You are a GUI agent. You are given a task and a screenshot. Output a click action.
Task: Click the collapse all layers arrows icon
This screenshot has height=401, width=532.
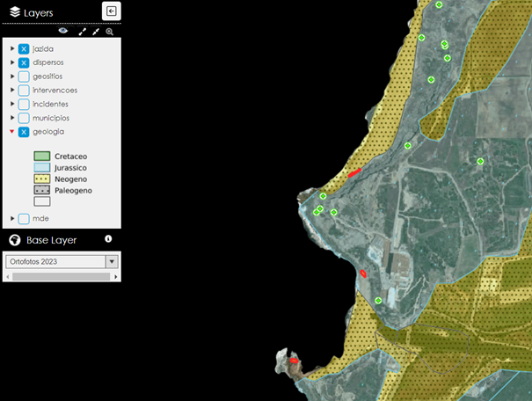(x=96, y=32)
